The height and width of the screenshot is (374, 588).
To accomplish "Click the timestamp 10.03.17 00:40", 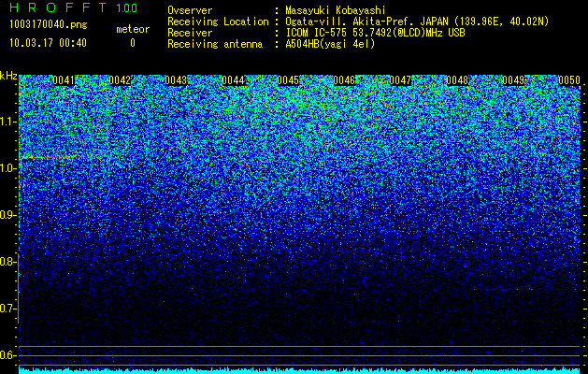I will [x=48, y=43].
